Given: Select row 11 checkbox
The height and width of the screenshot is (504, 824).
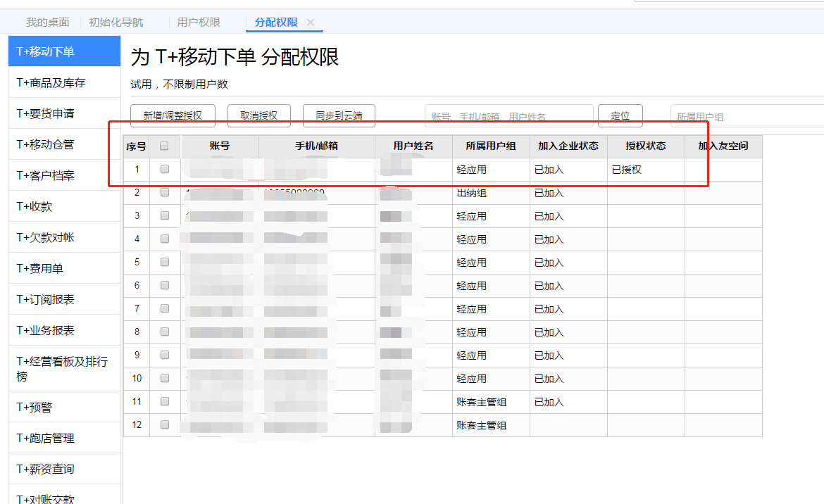Looking at the screenshot, I should click(165, 401).
